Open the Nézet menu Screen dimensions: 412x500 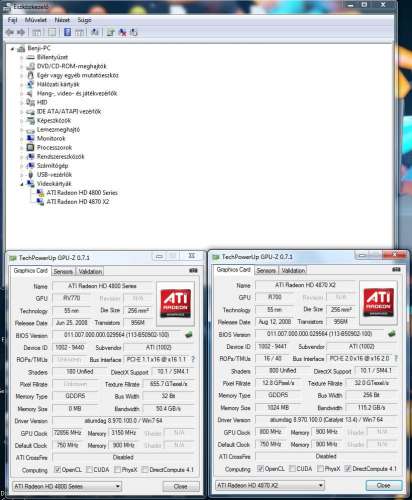pyautogui.click(x=62, y=20)
